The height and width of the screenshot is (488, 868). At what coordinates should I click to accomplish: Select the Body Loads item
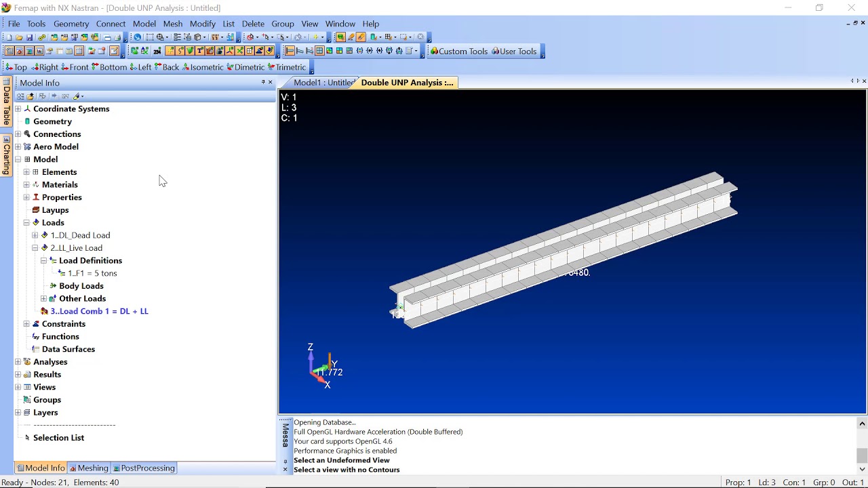tap(81, 286)
